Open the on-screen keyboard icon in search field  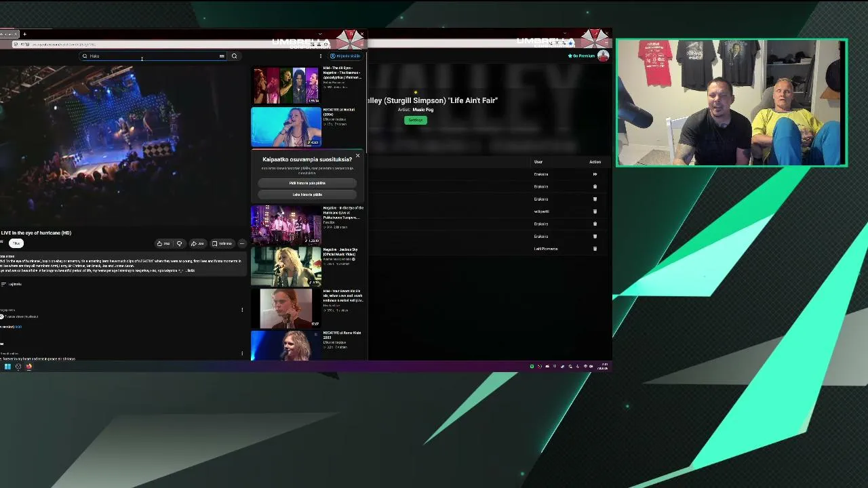click(x=222, y=56)
